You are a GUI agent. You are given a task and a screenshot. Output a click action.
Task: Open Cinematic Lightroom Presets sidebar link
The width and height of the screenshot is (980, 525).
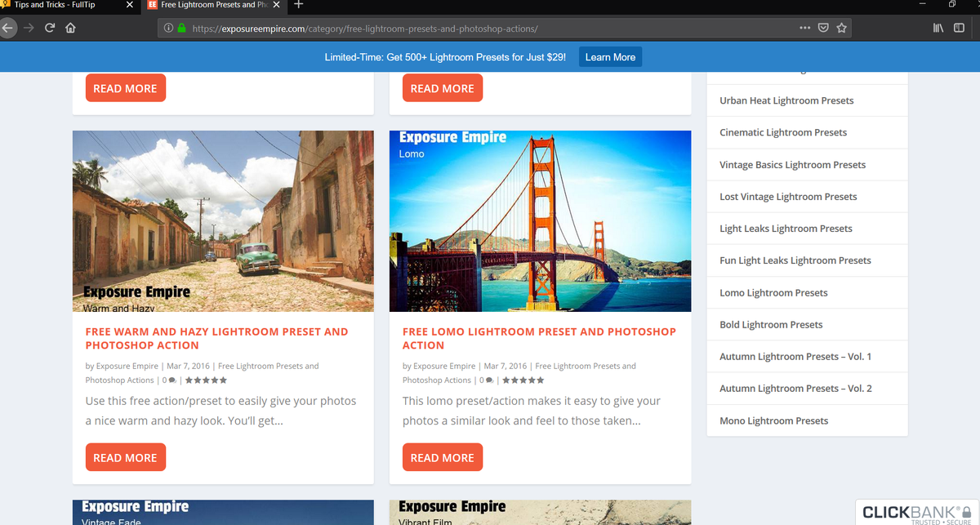tap(783, 132)
